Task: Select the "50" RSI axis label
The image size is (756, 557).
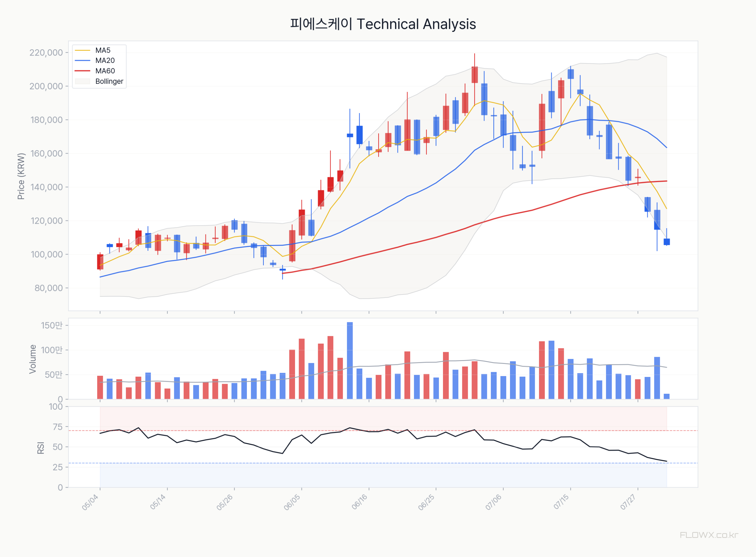Action: click(x=58, y=447)
